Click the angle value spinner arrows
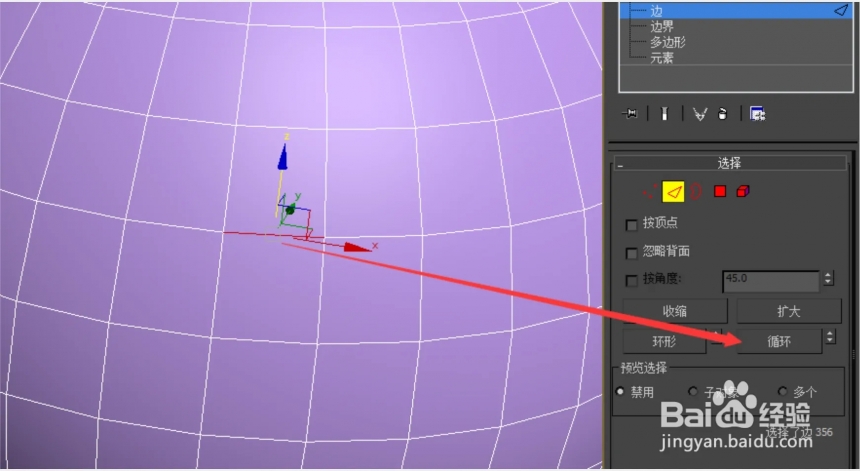 (x=828, y=278)
